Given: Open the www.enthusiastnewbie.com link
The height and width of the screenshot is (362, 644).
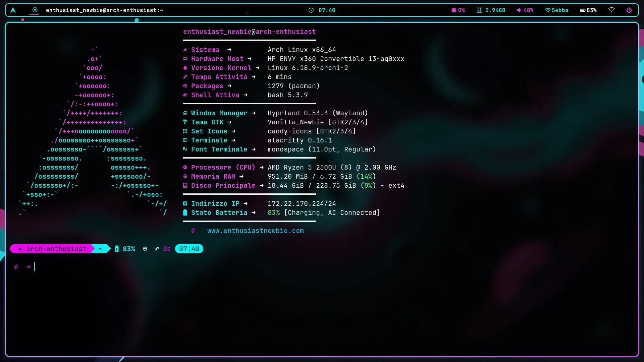Looking at the screenshot, I should coord(256,231).
